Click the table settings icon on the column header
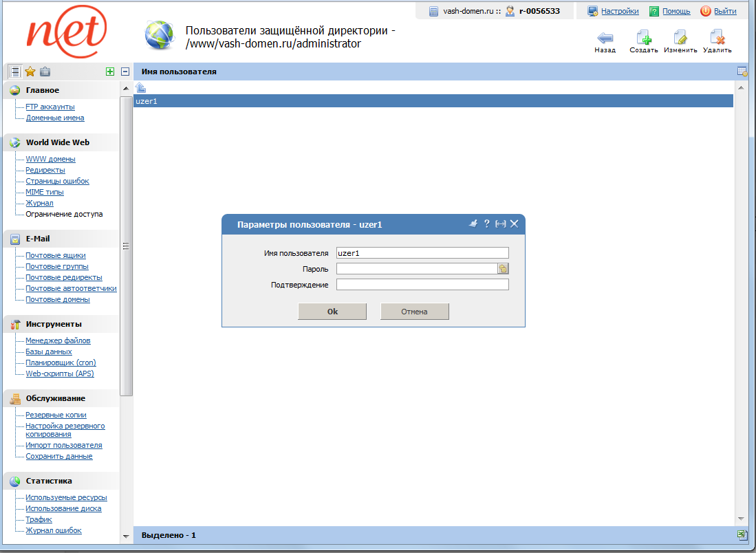The image size is (756, 553). click(742, 70)
